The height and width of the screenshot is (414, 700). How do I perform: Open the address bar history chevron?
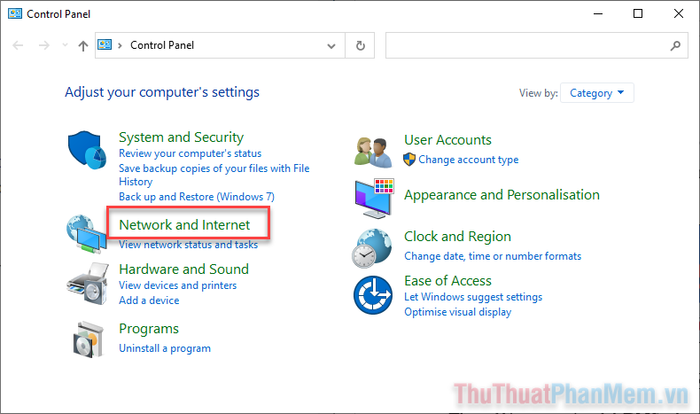tap(331, 46)
